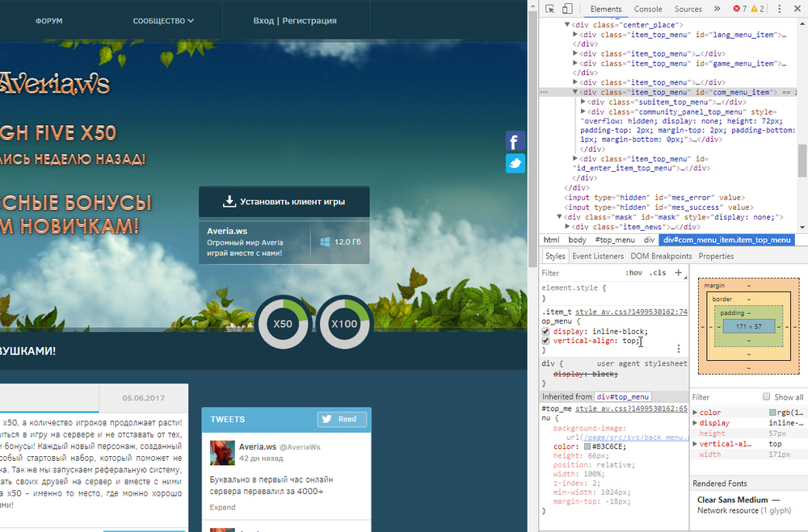Viewport: 808px width, 532px height.
Task: Click the red errors counter icon
Action: tap(739, 9)
